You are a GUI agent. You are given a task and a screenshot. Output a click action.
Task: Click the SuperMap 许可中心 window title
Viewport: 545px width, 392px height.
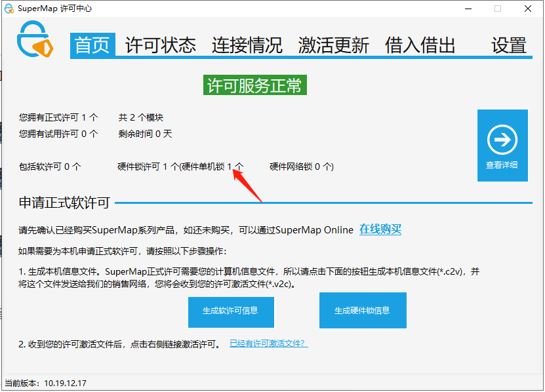pyautogui.click(x=54, y=9)
